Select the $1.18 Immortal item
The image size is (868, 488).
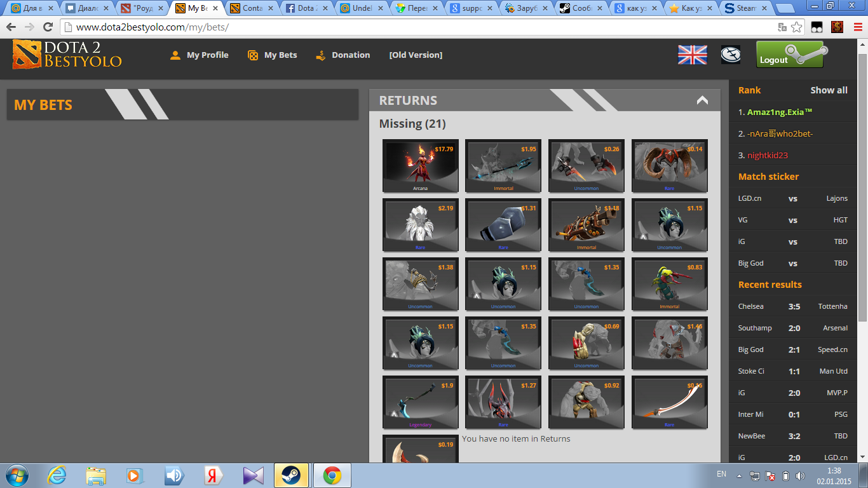click(587, 225)
